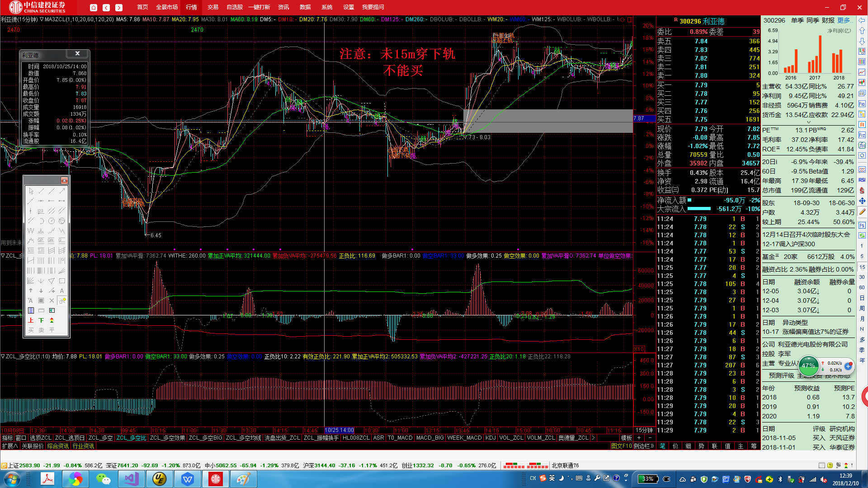Click the 一键打新 button
This screenshot has width=868, height=488.
(x=259, y=7)
